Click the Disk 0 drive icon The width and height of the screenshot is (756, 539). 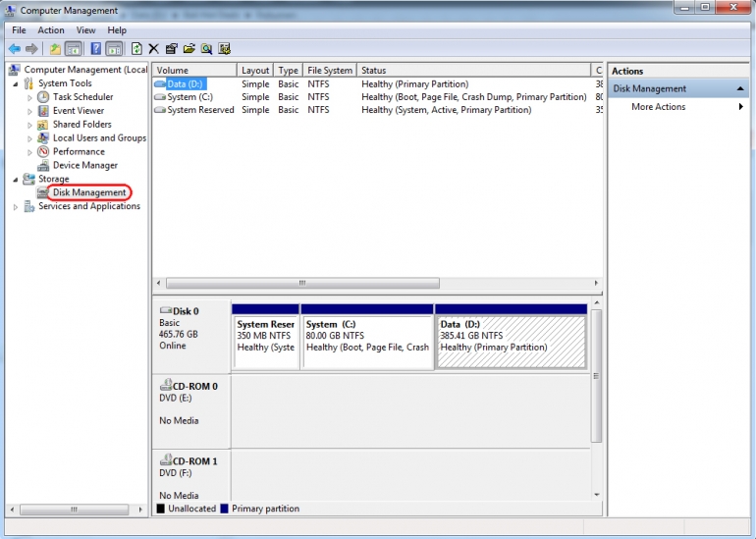(166, 310)
